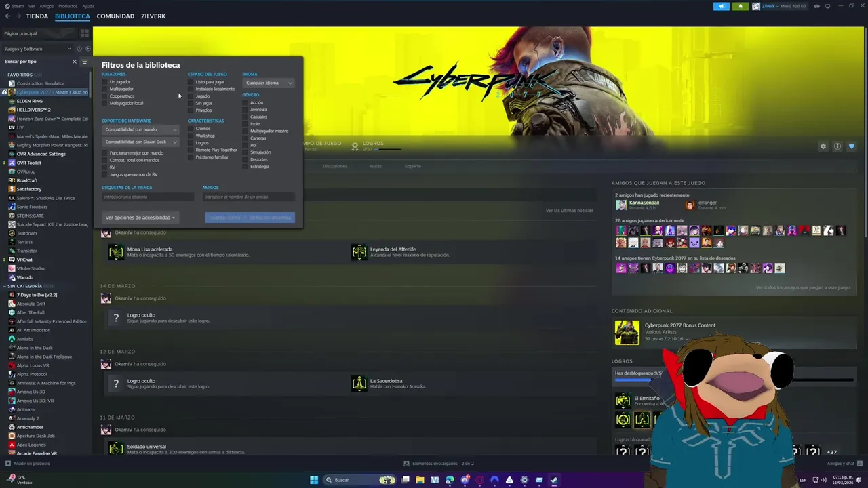Check the Instalado localmente filter
868x488 pixels.
pyautogui.click(x=191, y=89)
